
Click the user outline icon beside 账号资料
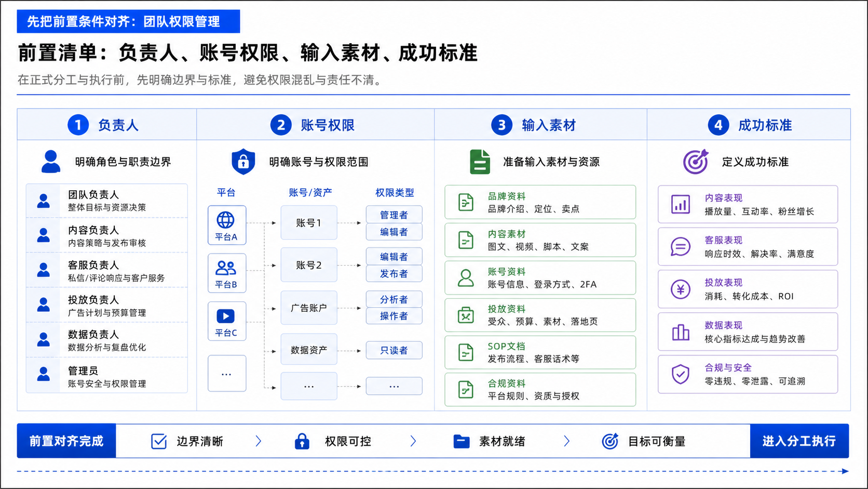point(466,278)
